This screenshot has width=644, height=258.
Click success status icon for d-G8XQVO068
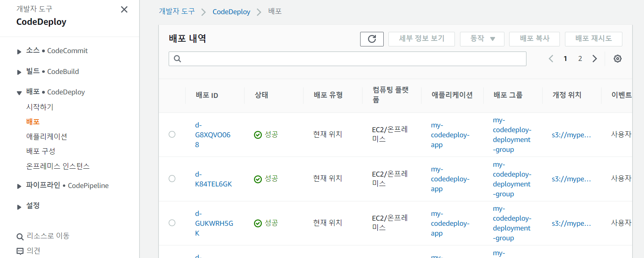click(258, 135)
